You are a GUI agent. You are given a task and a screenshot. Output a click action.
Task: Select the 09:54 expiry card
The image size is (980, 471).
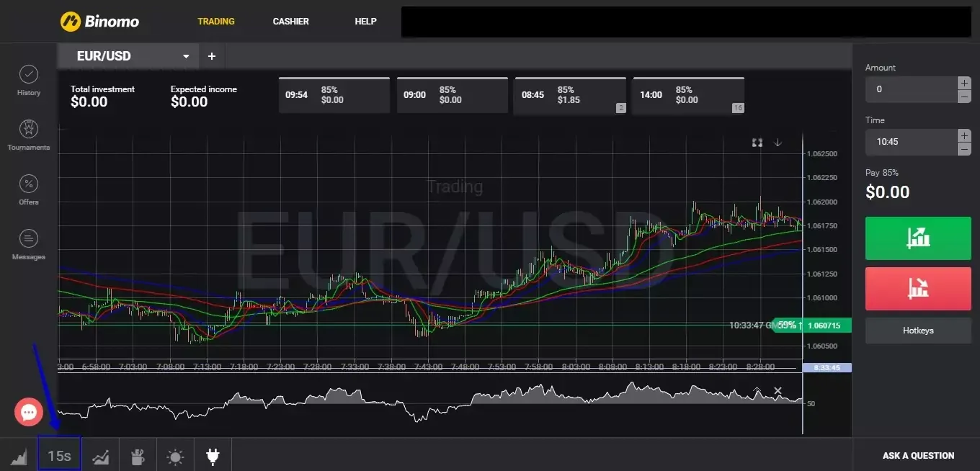click(x=334, y=95)
